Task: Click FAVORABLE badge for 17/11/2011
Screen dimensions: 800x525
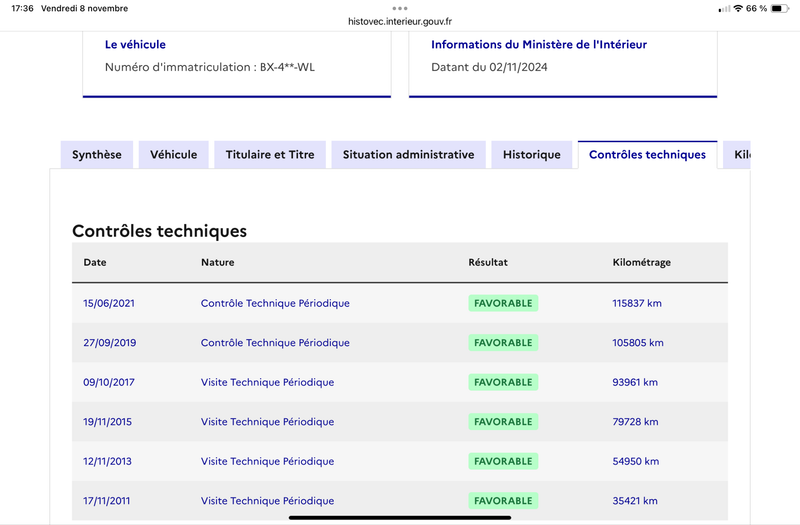Action: pyautogui.click(x=503, y=501)
